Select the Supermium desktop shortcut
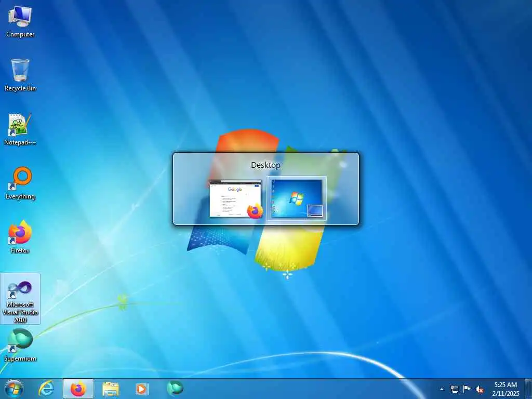Image resolution: width=532 pixels, height=399 pixels. point(20,345)
